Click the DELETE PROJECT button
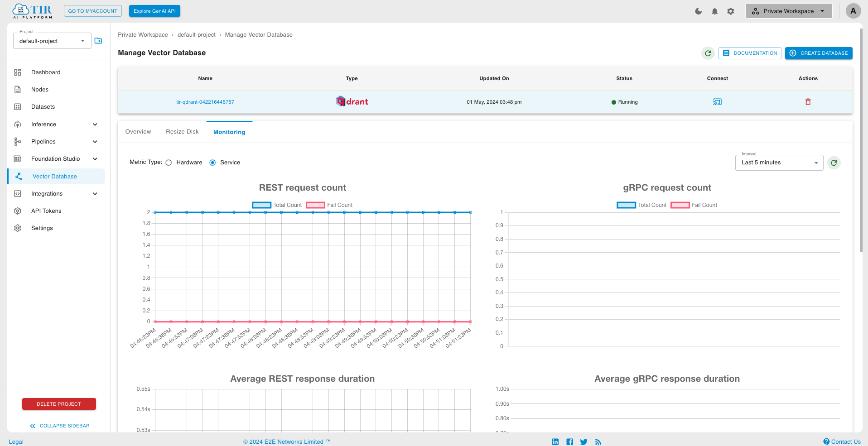Image resolution: width=868 pixels, height=446 pixels. tap(59, 404)
